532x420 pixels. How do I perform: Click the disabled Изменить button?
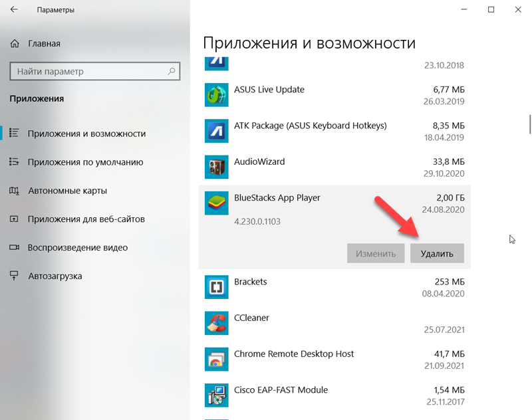coord(376,253)
